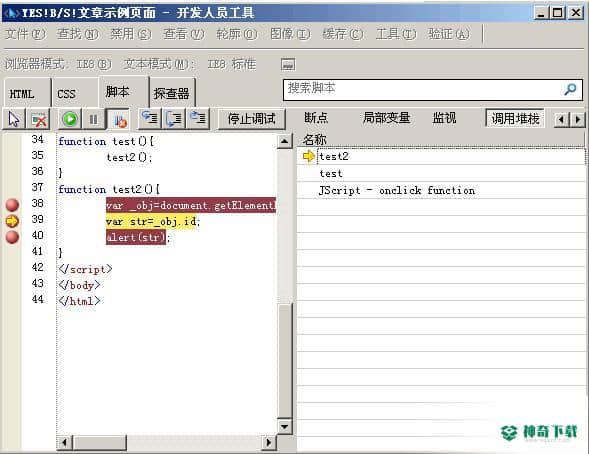Screen dimensions: 589x454
Task: Click the green start debugging icon
Action: tap(70, 119)
